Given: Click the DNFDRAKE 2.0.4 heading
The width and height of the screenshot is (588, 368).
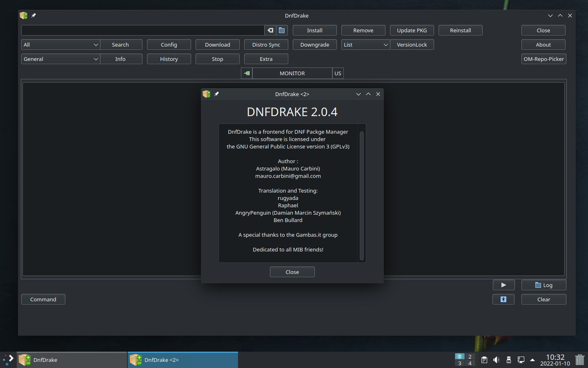Looking at the screenshot, I should pyautogui.click(x=292, y=112).
